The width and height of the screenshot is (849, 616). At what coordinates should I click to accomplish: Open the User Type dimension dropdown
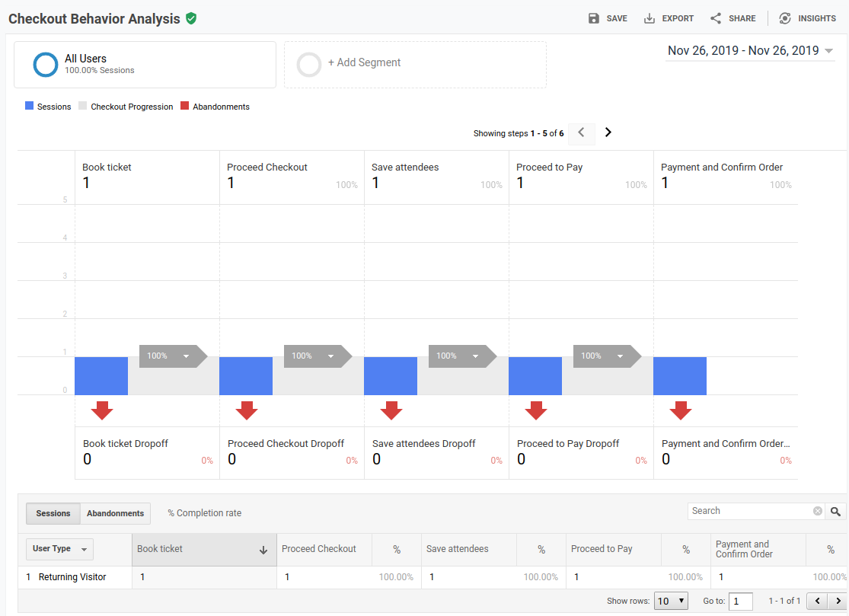tap(60, 549)
